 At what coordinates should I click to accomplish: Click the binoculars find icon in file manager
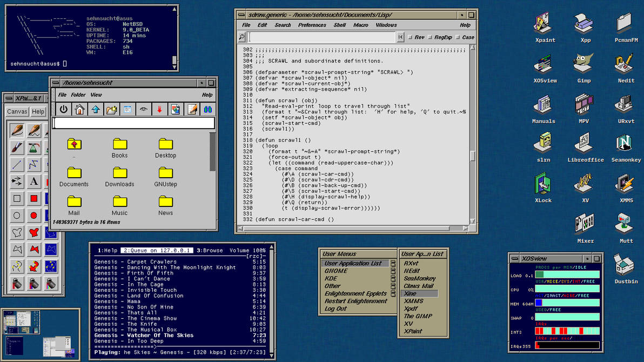[x=208, y=109]
